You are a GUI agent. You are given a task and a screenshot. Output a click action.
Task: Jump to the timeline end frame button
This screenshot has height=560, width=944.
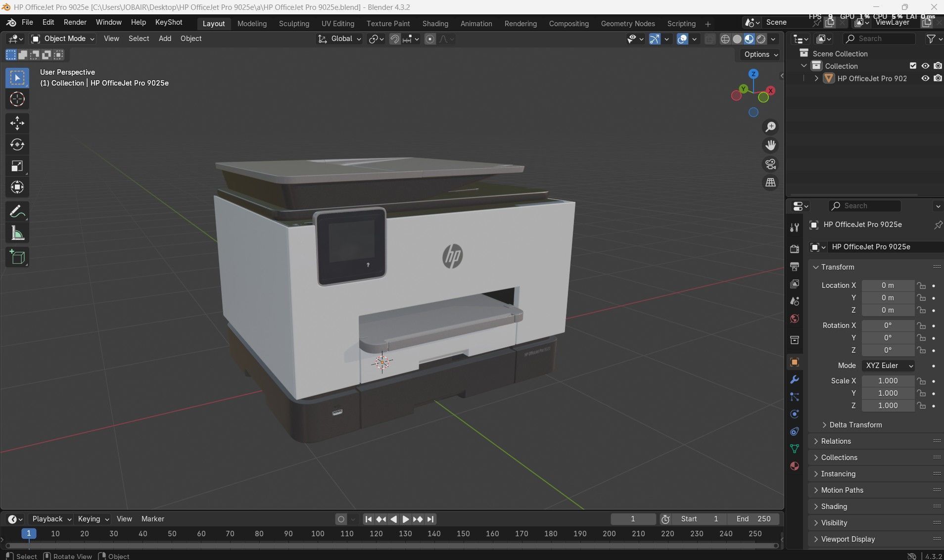[x=430, y=519]
